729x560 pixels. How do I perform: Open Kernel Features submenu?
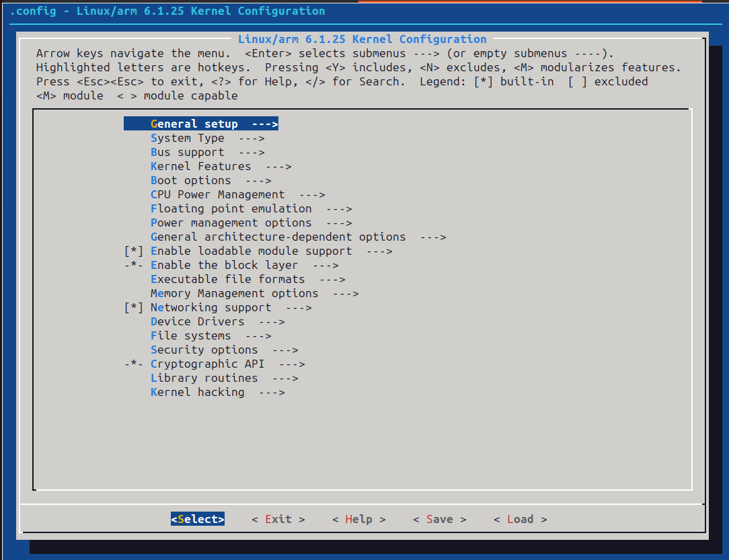[x=221, y=166]
